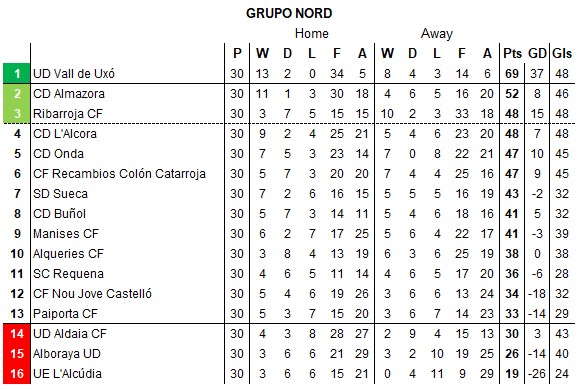Image resolution: width=579 pixels, height=390 pixels.
Task: Click Ribarroja CF points value 48
Action: (x=512, y=114)
